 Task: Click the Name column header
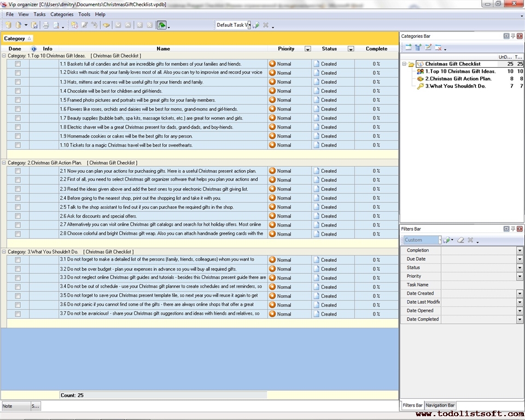[163, 49]
